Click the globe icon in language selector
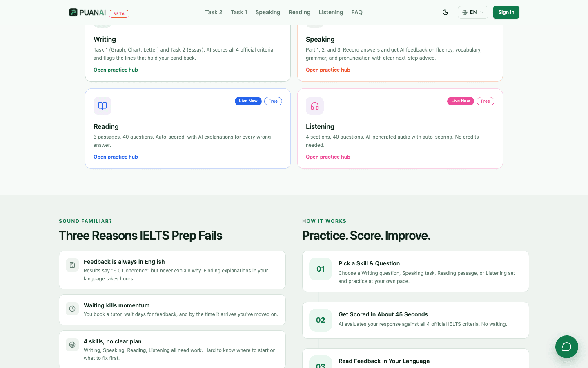This screenshot has height=368, width=588. (465, 12)
